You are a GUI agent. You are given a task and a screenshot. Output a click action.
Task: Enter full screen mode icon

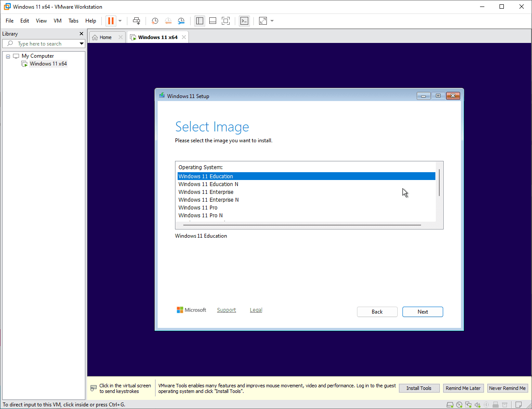(226, 21)
